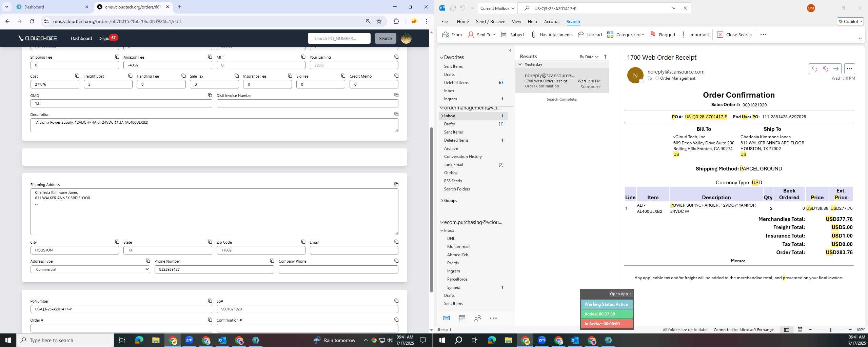Copy the Shipping Fee field value
The height and width of the screenshot is (347, 868).
point(117,57)
